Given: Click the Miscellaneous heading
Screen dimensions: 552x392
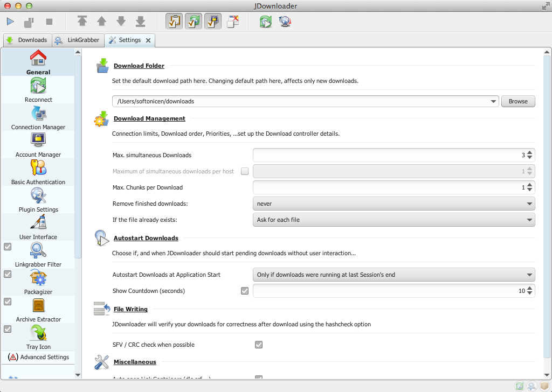Looking at the screenshot, I should pyautogui.click(x=135, y=362).
